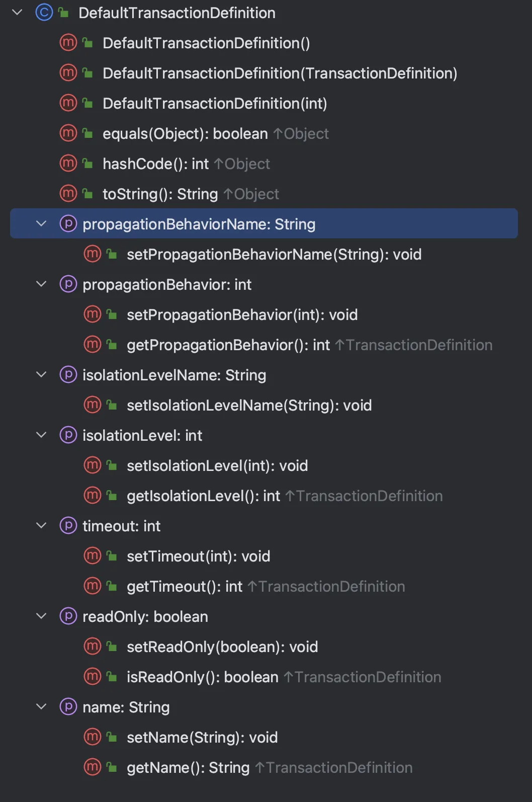Click the class icon beside DefaultTransactionDefinition

[x=44, y=13]
